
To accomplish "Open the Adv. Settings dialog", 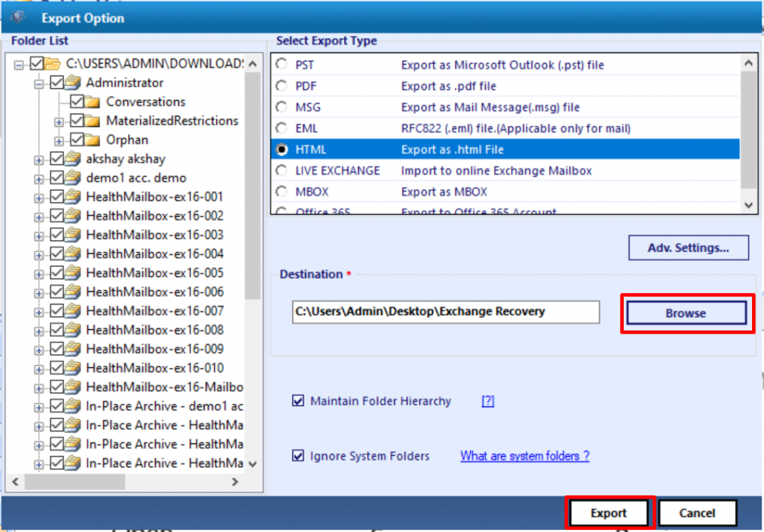I will tap(688, 248).
